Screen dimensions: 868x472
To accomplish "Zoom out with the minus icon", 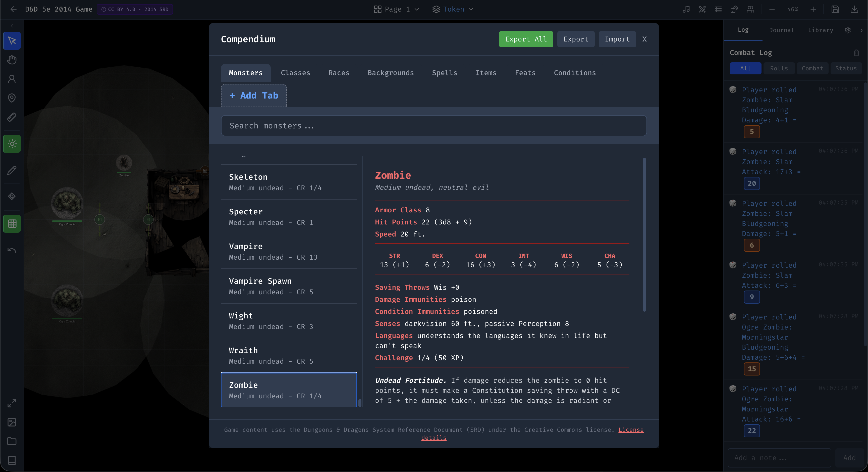I will click(772, 10).
